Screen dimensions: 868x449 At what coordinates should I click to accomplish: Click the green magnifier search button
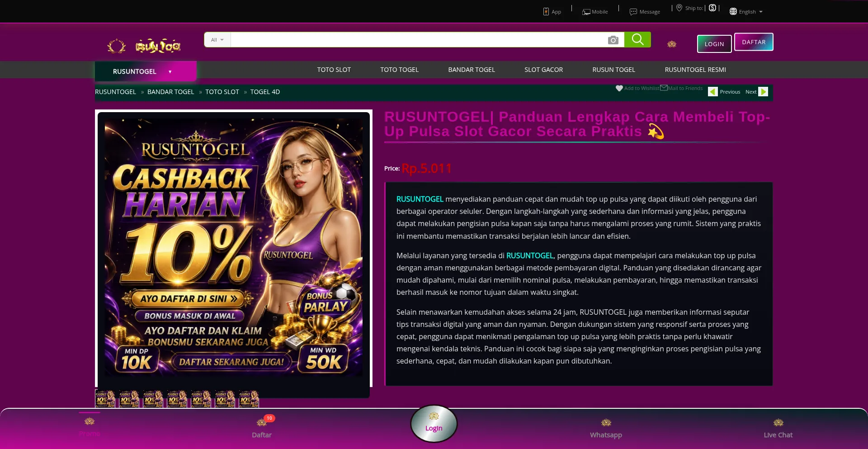(x=637, y=40)
